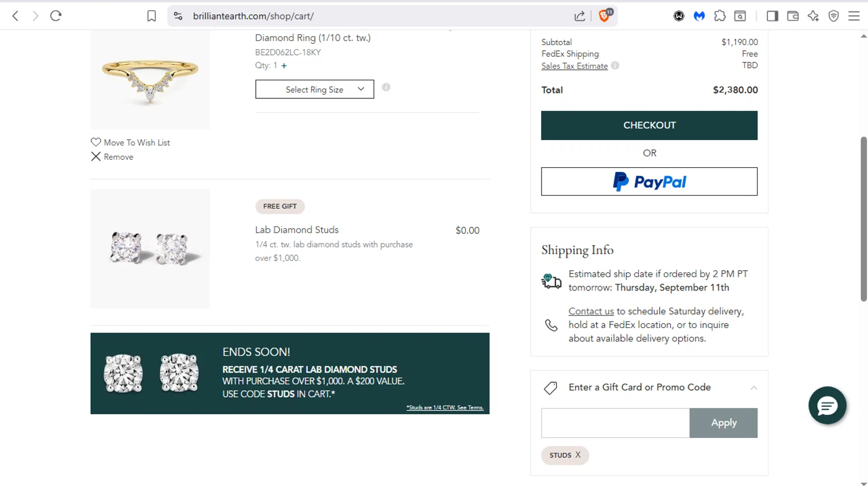Bookmark this page
The width and height of the screenshot is (868, 486).
[x=152, y=16]
